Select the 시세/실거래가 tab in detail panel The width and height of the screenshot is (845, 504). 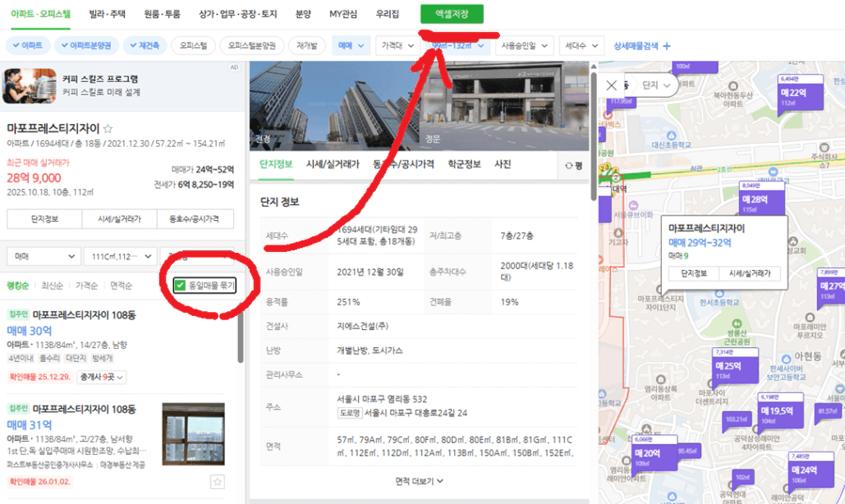[x=333, y=164]
